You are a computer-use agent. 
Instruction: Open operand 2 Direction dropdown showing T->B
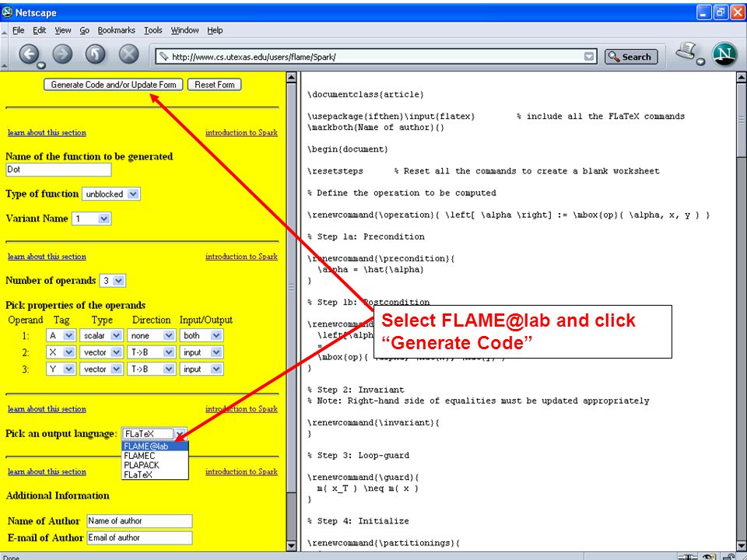point(152,352)
